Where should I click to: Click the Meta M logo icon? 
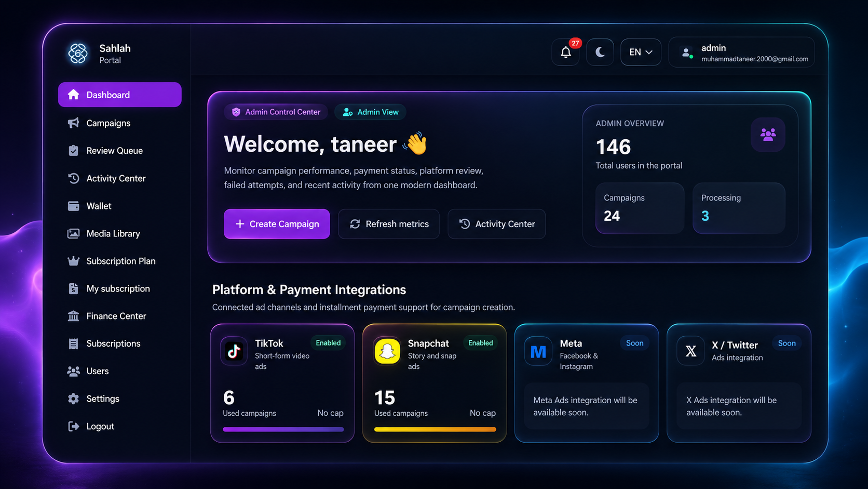tap(538, 352)
